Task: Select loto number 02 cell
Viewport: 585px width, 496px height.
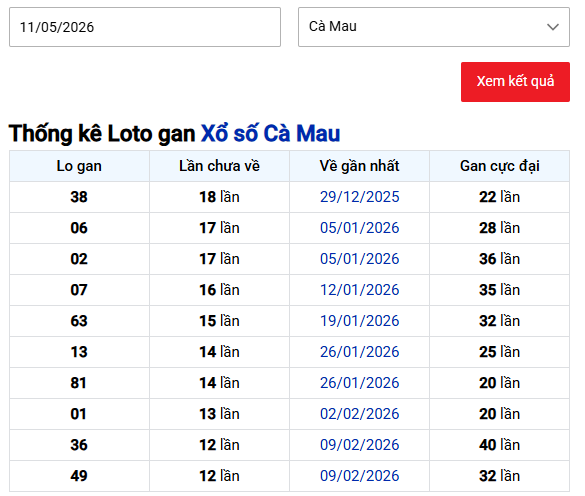Action: click(x=79, y=259)
